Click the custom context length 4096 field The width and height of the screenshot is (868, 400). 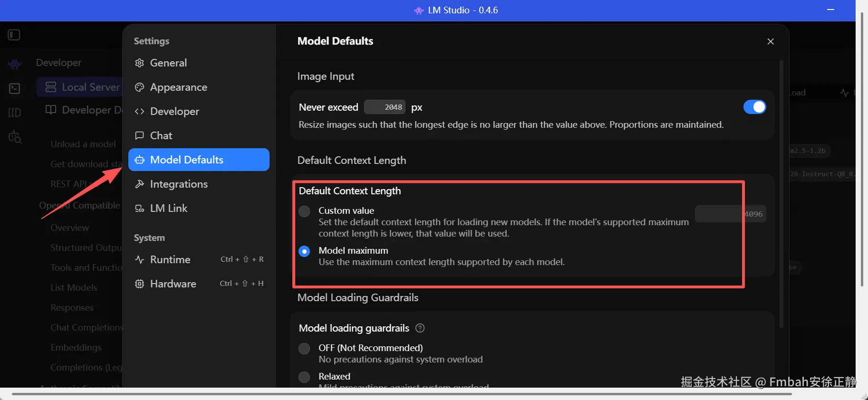pyautogui.click(x=730, y=214)
